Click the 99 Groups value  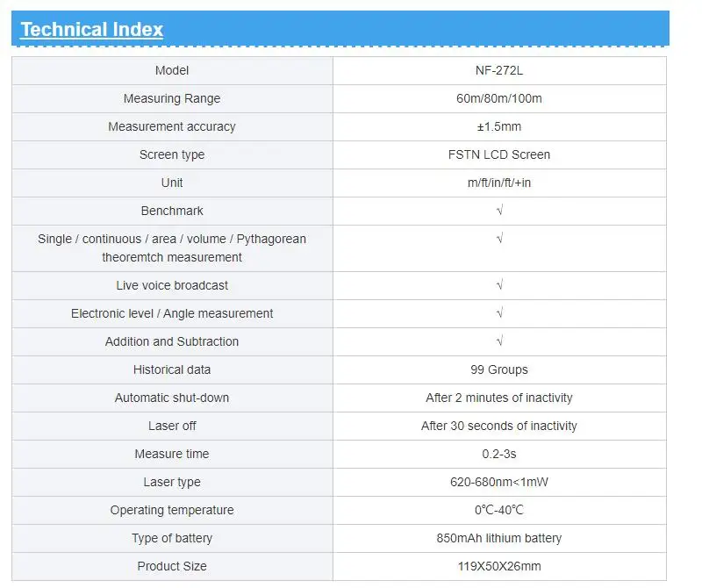tap(499, 369)
